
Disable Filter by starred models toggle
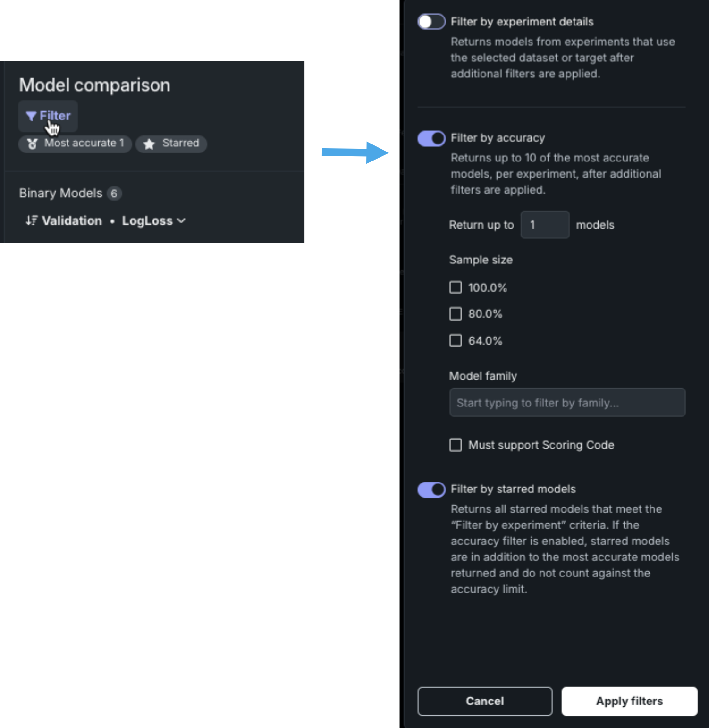431,490
